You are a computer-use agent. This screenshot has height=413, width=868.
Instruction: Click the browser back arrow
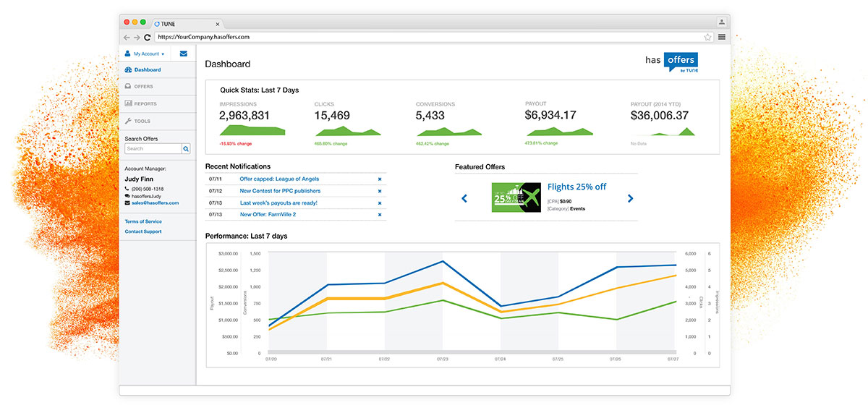pyautogui.click(x=127, y=37)
